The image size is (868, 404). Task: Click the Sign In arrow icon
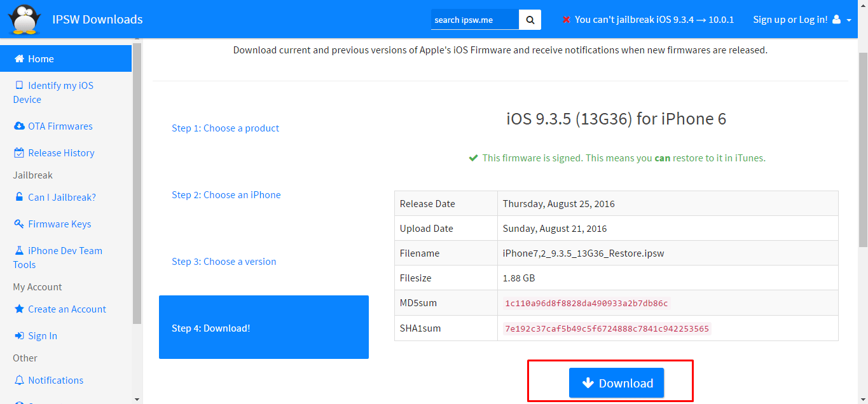pos(19,335)
